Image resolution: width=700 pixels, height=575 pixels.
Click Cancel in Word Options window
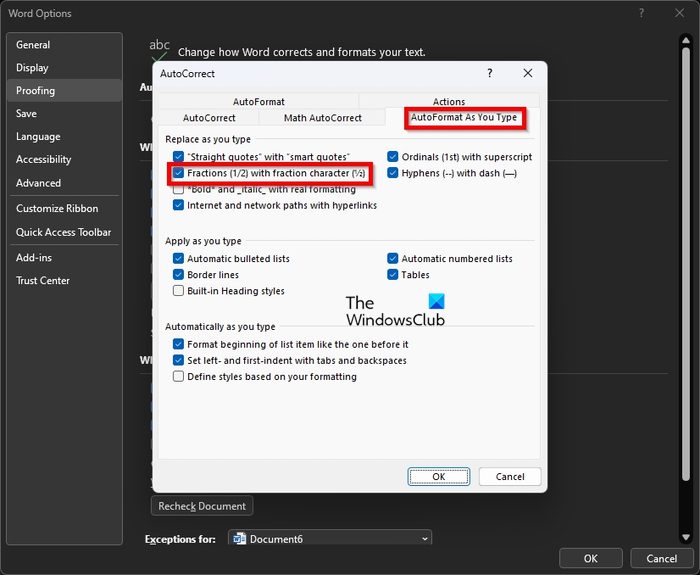[662, 558]
